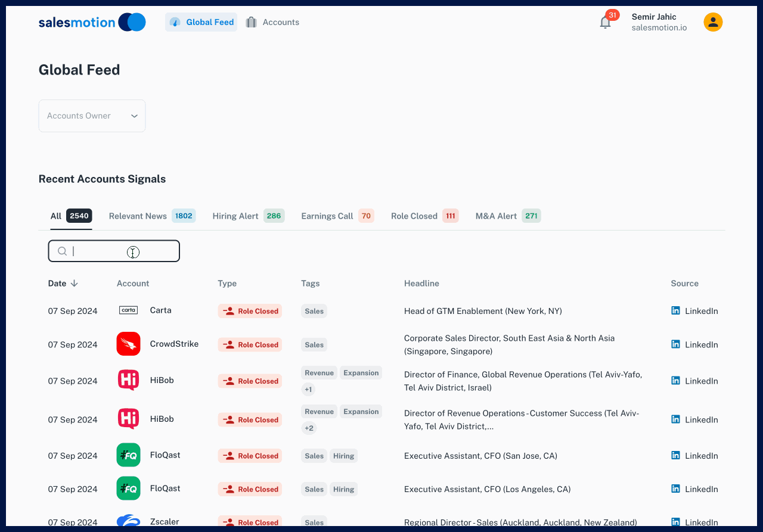Screen dimensions: 763x532
Task: Click the Carta account logo
Action: click(128, 310)
